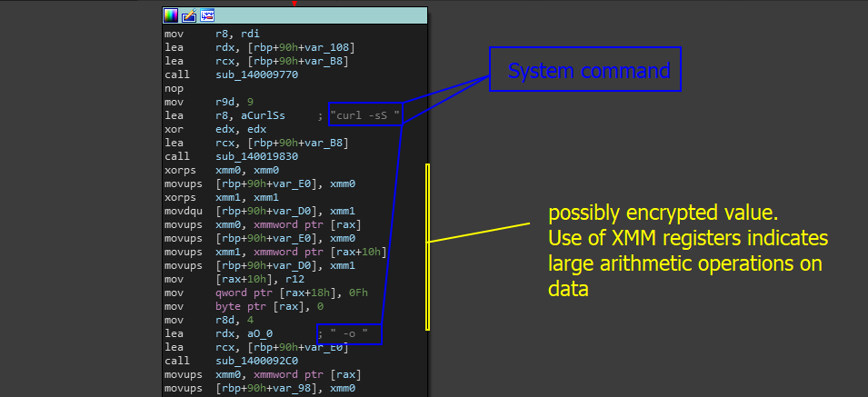868x397 pixels.
Task: Select the " -o " string comment
Action: click(350, 335)
